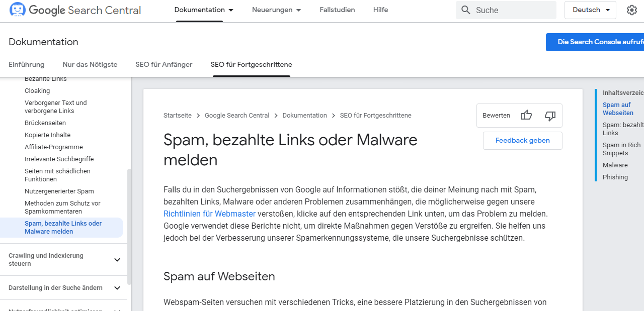Click the thumbs down rating icon
The height and width of the screenshot is (311, 644).
pyautogui.click(x=550, y=116)
